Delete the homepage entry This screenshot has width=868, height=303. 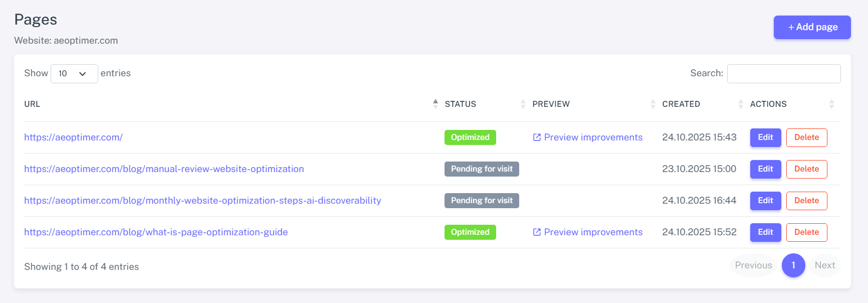pyautogui.click(x=806, y=137)
